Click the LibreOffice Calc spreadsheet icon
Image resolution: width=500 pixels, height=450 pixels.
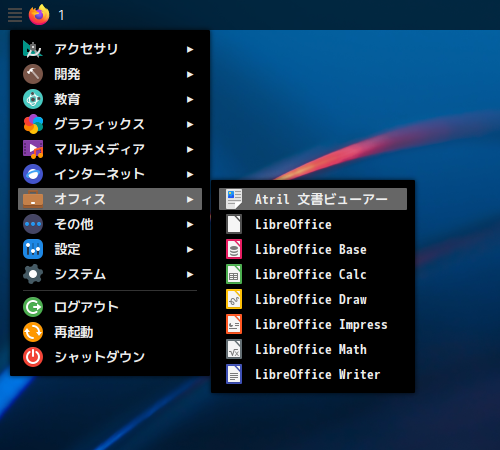pyautogui.click(x=234, y=274)
